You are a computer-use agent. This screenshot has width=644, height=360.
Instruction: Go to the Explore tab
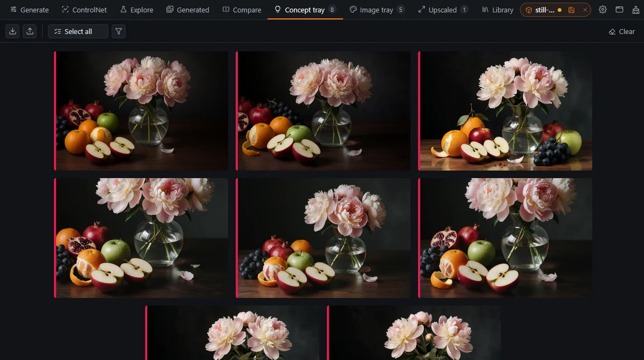tap(137, 10)
